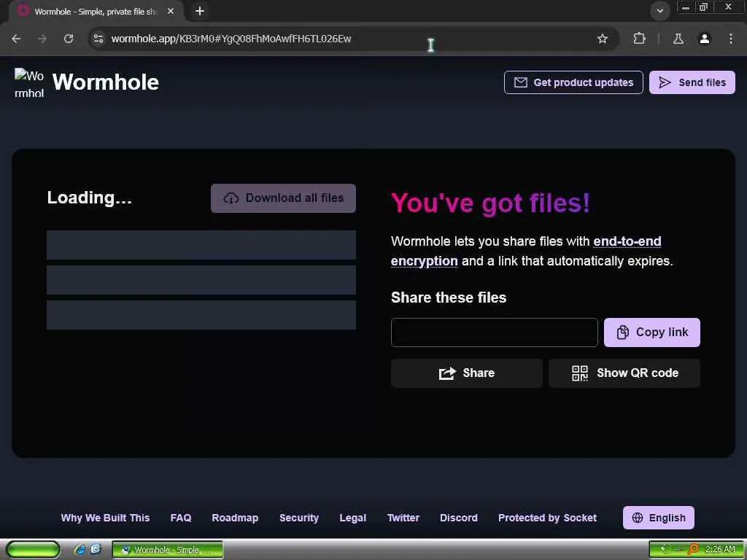Open a new browser tab
Image resolution: width=747 pixels, height=560 pixels.
pyautogui.click(x=200, y=11)
